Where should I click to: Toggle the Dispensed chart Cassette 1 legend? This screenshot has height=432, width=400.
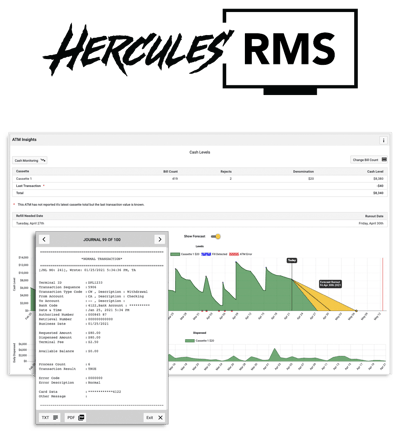(x=199, y=341)
